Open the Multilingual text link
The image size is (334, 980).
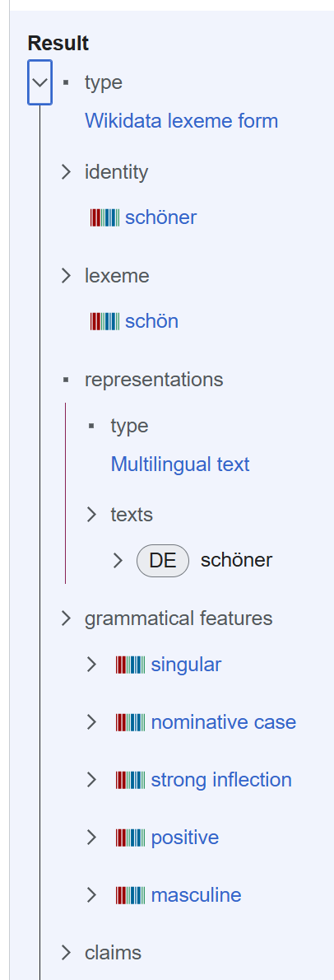coord(180,464)
